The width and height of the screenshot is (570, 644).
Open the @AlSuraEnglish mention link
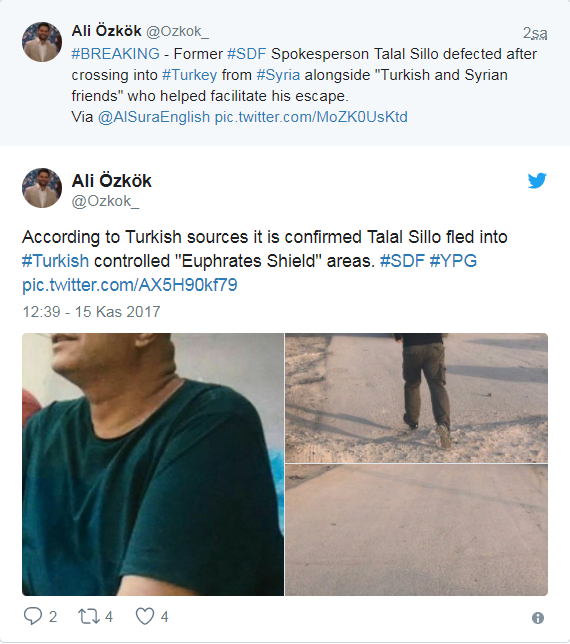(x=154, y=117)
